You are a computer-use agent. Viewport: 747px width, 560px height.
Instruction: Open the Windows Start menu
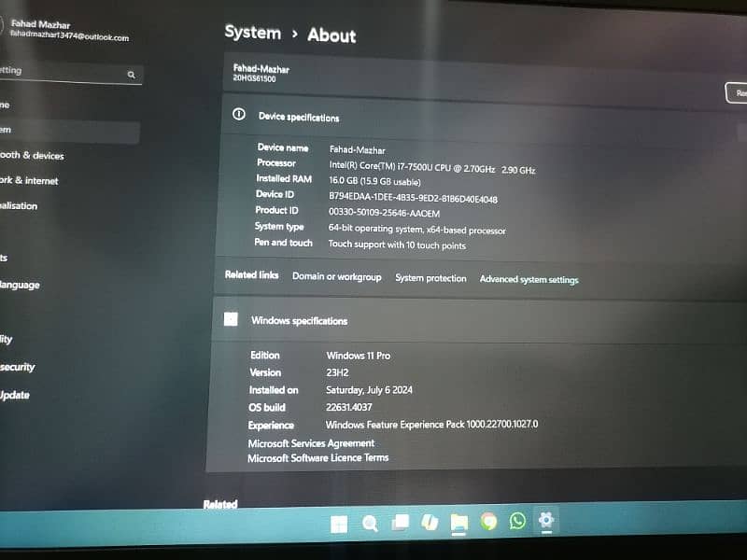[x=339, y=524]
